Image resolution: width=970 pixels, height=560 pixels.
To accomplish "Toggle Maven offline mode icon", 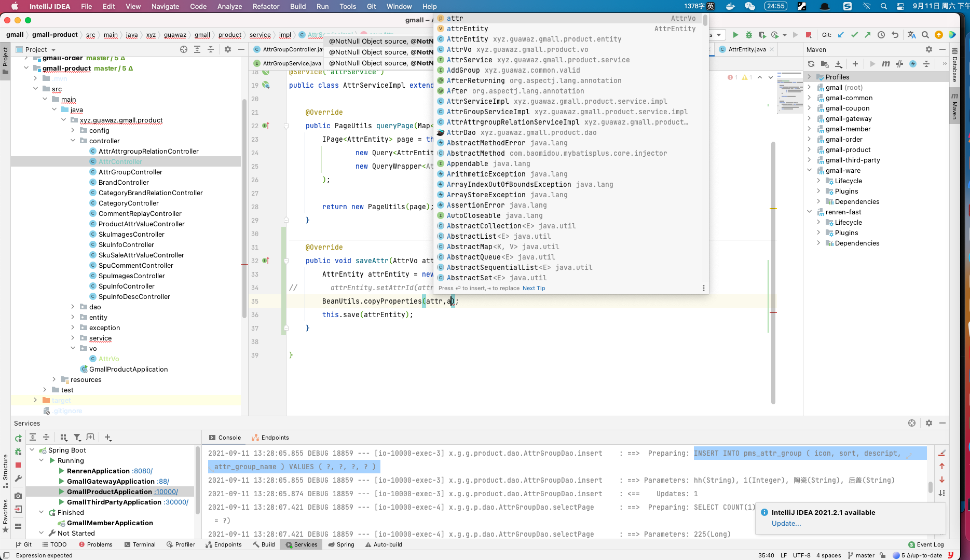I will [x=912, y=64].
